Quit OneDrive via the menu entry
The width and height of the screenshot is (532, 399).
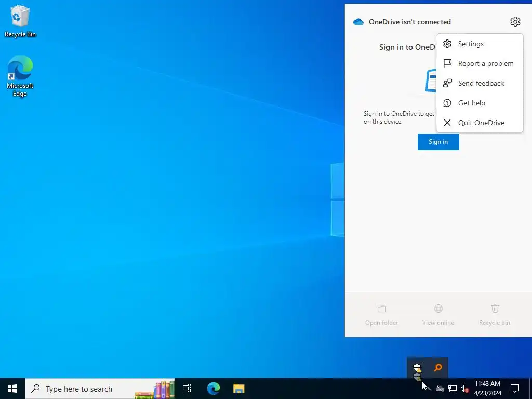(x=480, y=123)
